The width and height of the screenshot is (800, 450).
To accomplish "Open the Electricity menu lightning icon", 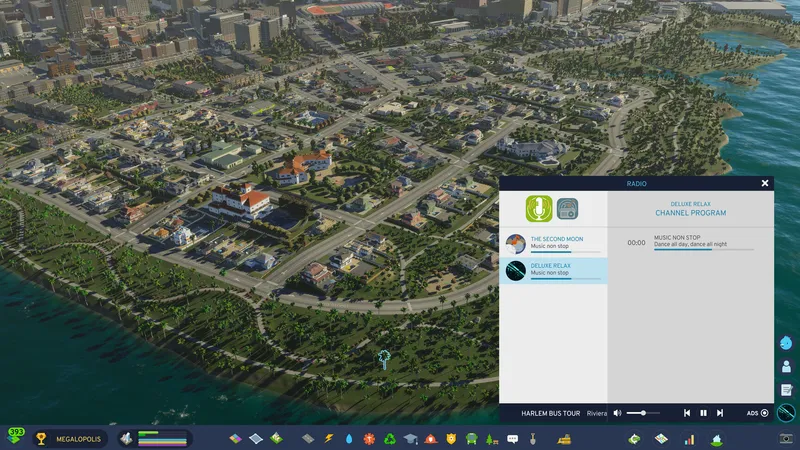I will [x=329, y=438].
